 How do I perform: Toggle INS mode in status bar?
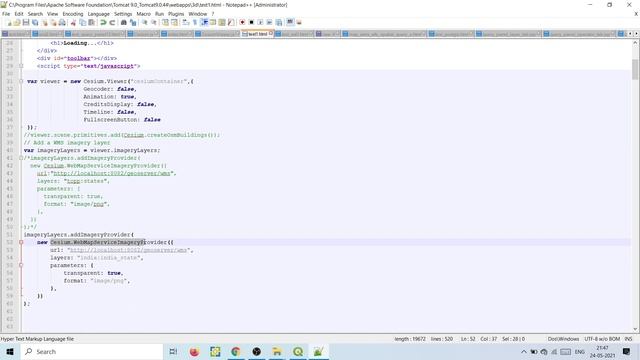[x=628, y=339]
